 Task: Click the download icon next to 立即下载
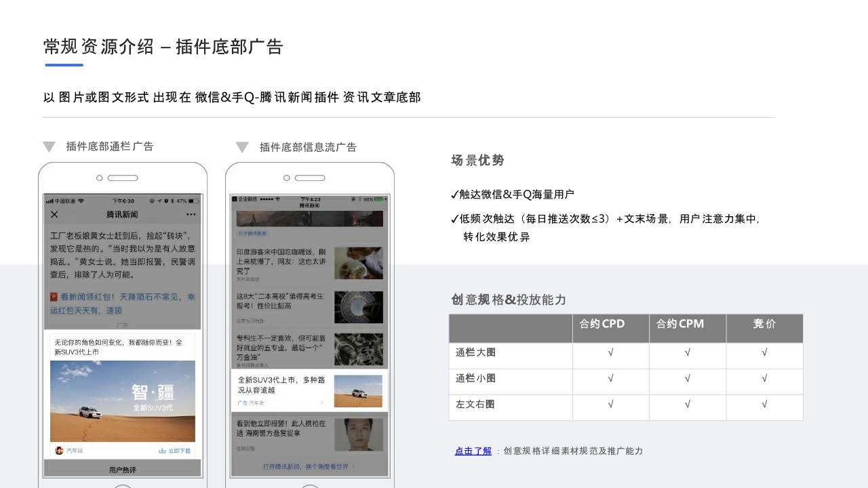point(161,449)
